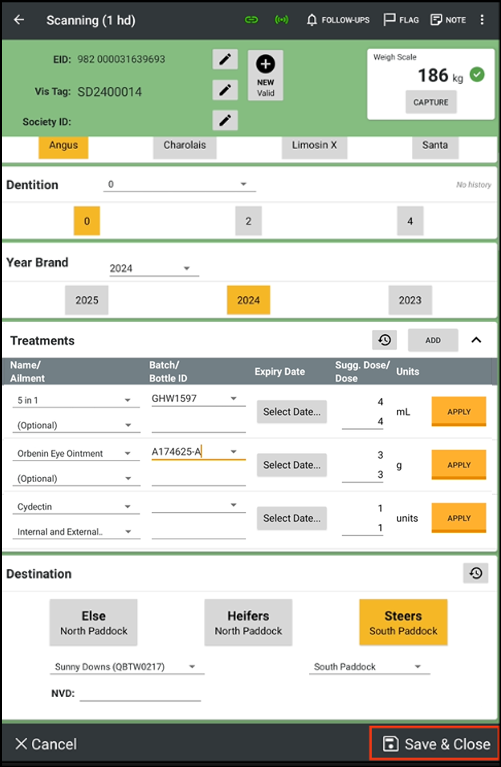Edit the Society ID with pencil icon
The width and height of the screenshot is (501, 767).
click(x=225, y=120)
